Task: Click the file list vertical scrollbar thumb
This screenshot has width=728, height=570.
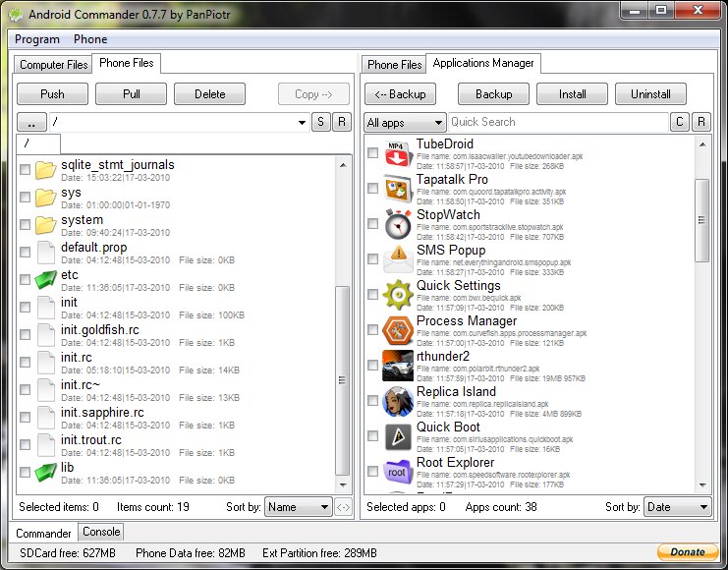Action: 342,383
